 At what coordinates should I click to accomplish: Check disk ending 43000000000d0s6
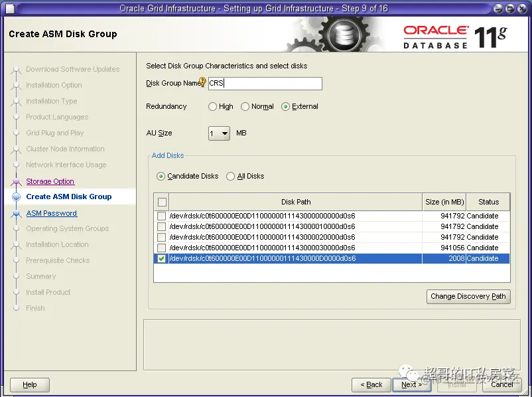(x=161, y=216)
